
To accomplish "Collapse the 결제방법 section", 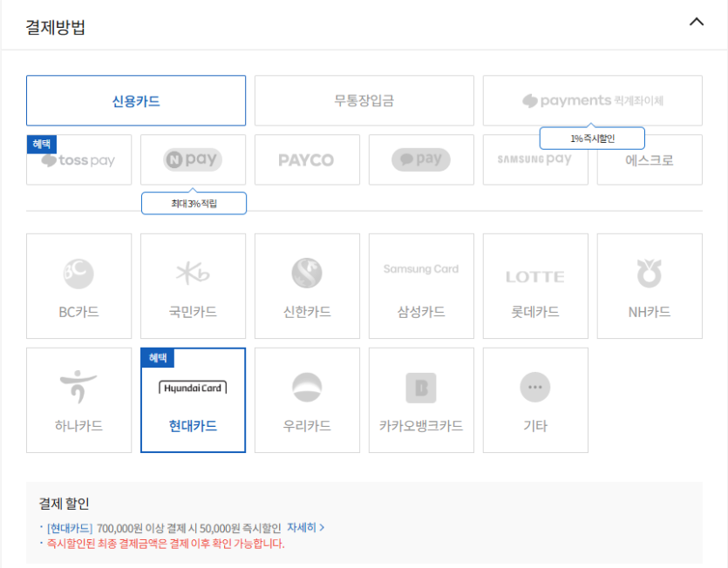I will pyautogui.click(x=696, y=23).
